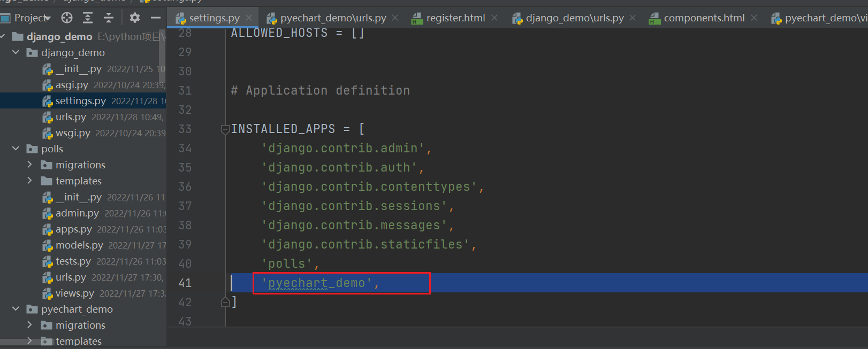This screenshot has width=868, height=349.
Task: Click the INSTALLED_APPS variable name
Action: click(283, 129)
